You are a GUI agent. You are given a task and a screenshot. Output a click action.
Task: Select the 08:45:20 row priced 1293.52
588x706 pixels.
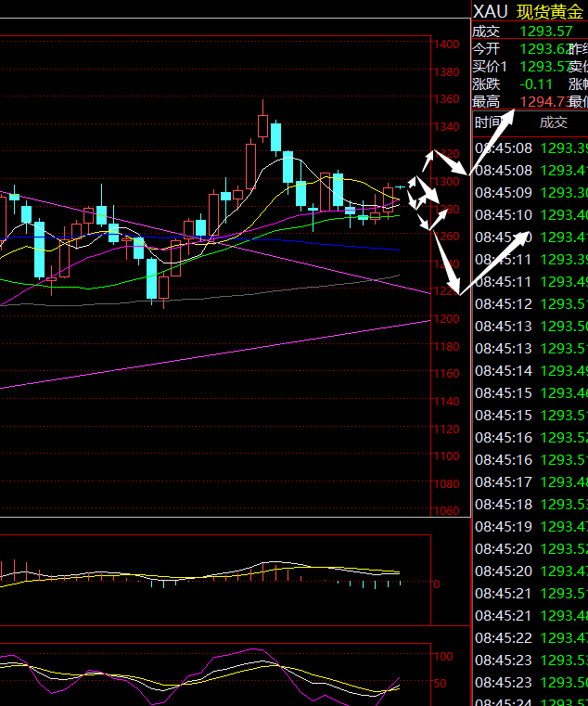click(530, 549)
